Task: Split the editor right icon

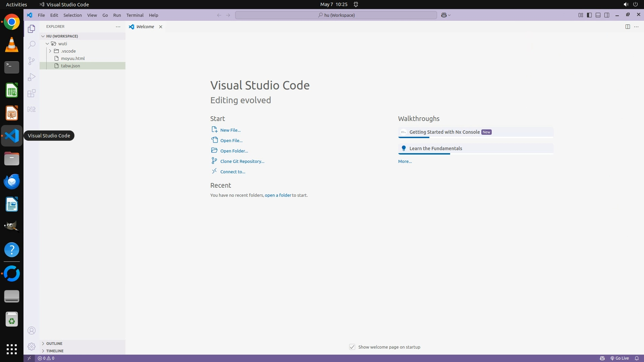Action: pos(628,27)
